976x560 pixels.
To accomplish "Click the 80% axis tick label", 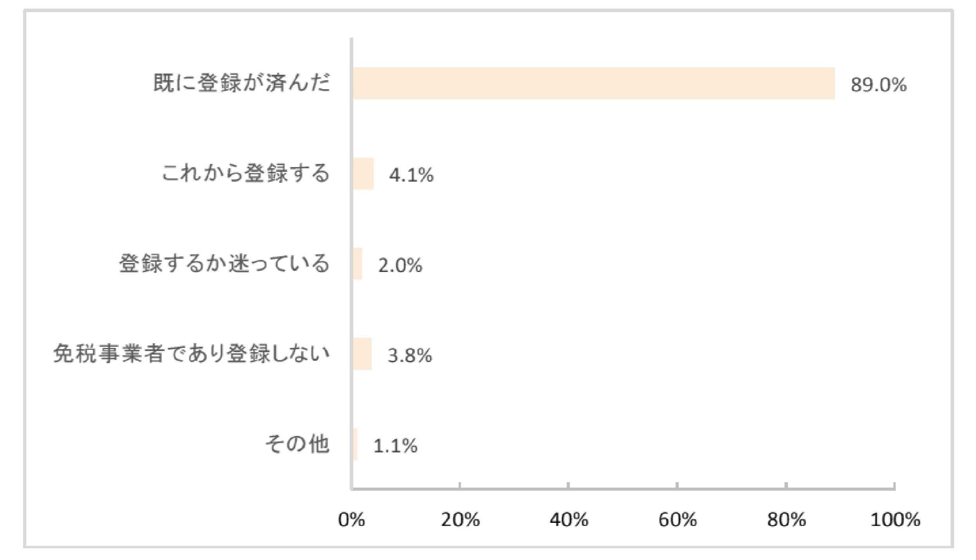I will 786,520.
